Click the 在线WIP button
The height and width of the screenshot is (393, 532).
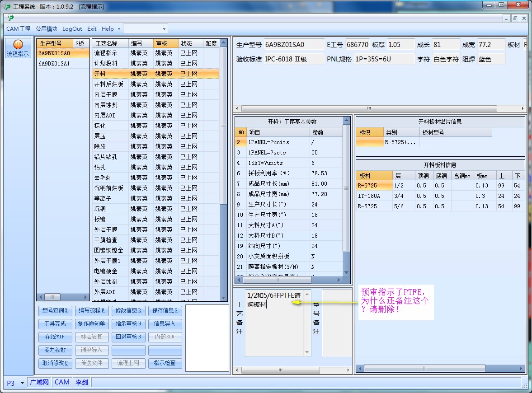tap(55, 337)
